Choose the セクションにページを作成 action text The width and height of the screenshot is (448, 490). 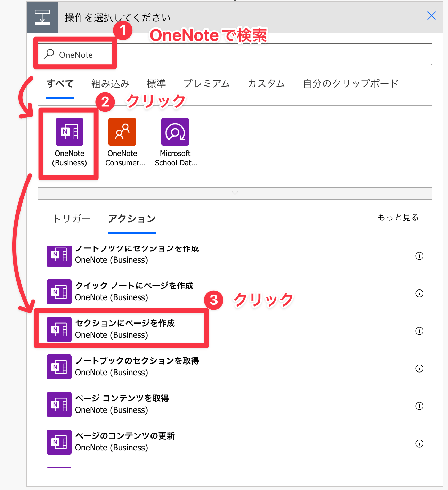tap(125, 323)
